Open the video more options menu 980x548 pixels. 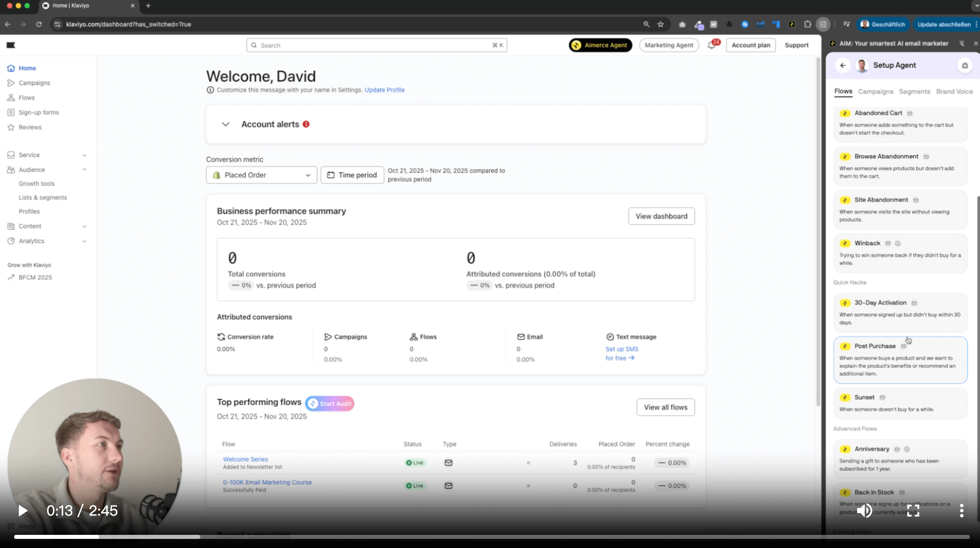click(961, 511)
